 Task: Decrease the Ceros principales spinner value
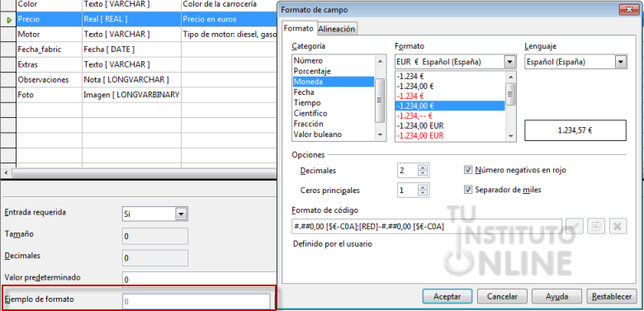(423, 193)
